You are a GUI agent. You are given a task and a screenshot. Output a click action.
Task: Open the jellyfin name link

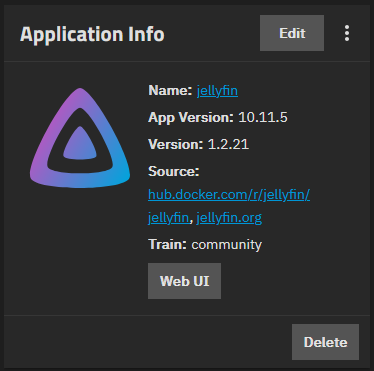pyautogui.click(x=217, y=91)
